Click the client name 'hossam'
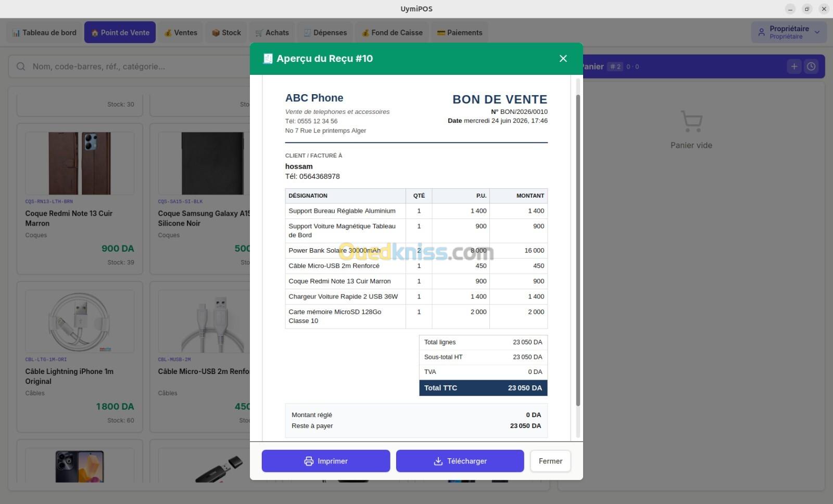The width and height of the screenshot is (833, 504). click(299, 166)
